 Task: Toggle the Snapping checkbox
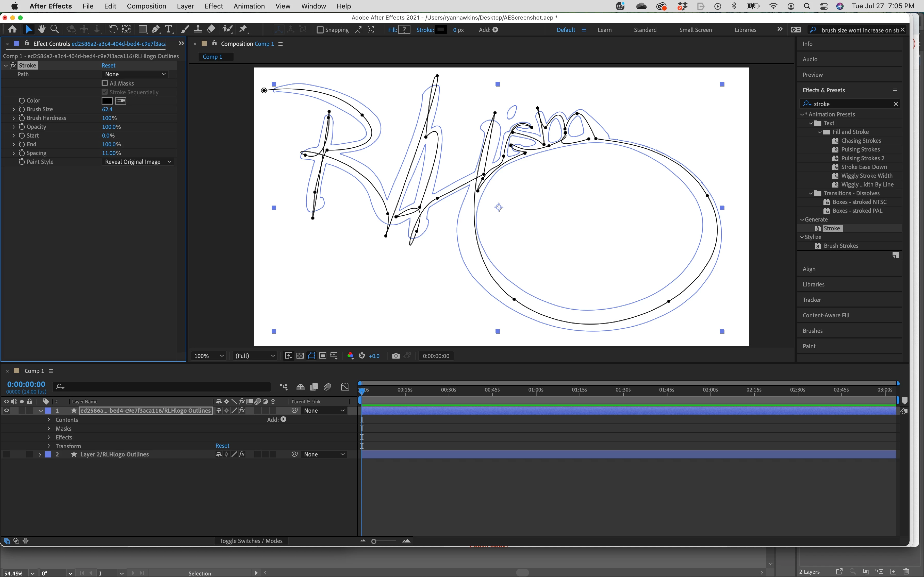click(x=320, y=30)
